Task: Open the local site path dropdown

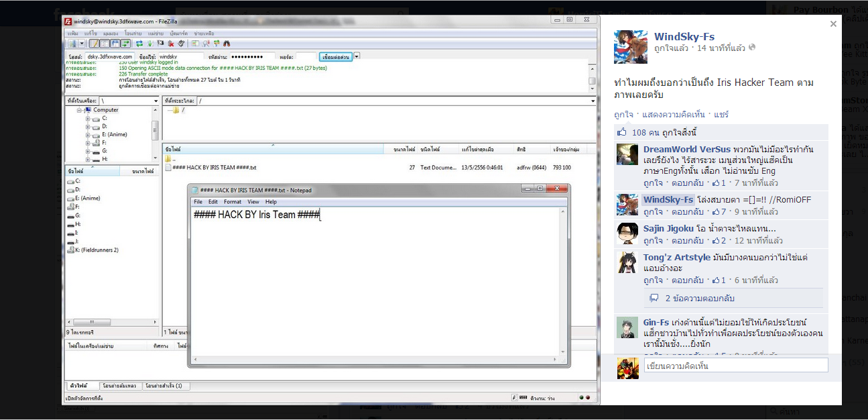Action: point(156,101)
